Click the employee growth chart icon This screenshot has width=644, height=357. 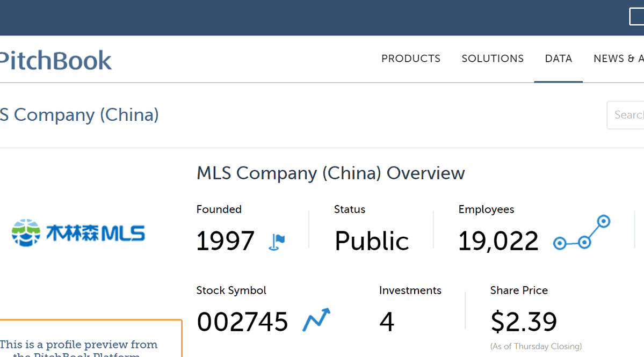582,232
